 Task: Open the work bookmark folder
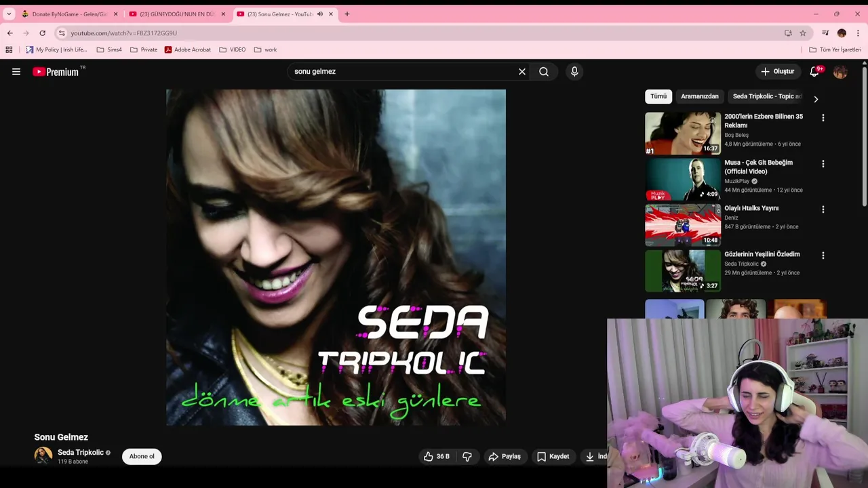point(265,49)
